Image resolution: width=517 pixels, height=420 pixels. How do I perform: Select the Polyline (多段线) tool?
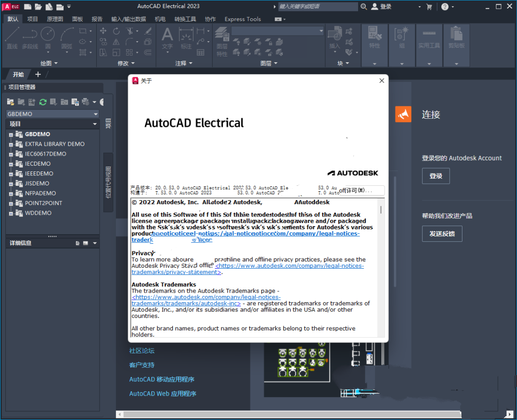(x=30, y=38)
